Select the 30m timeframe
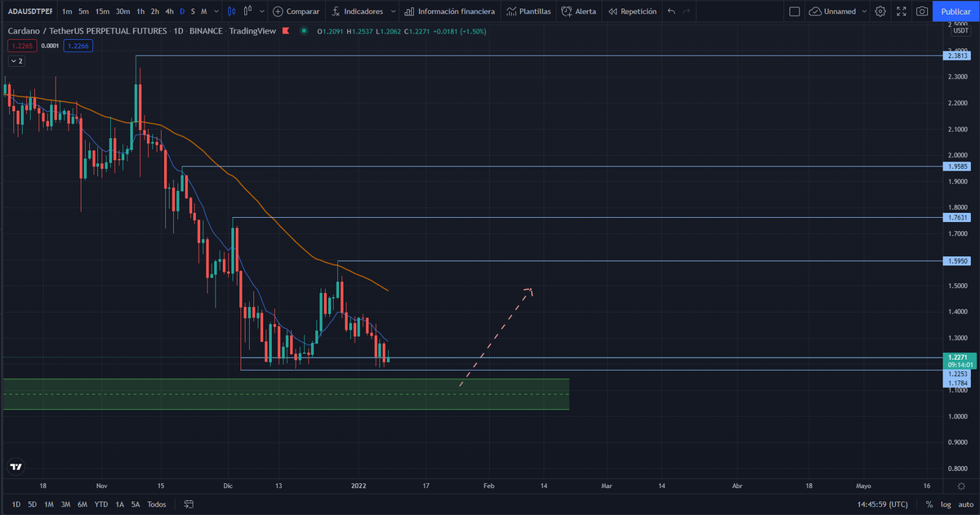The width and height of the screenshot is (980, 515). pos(122,11)
